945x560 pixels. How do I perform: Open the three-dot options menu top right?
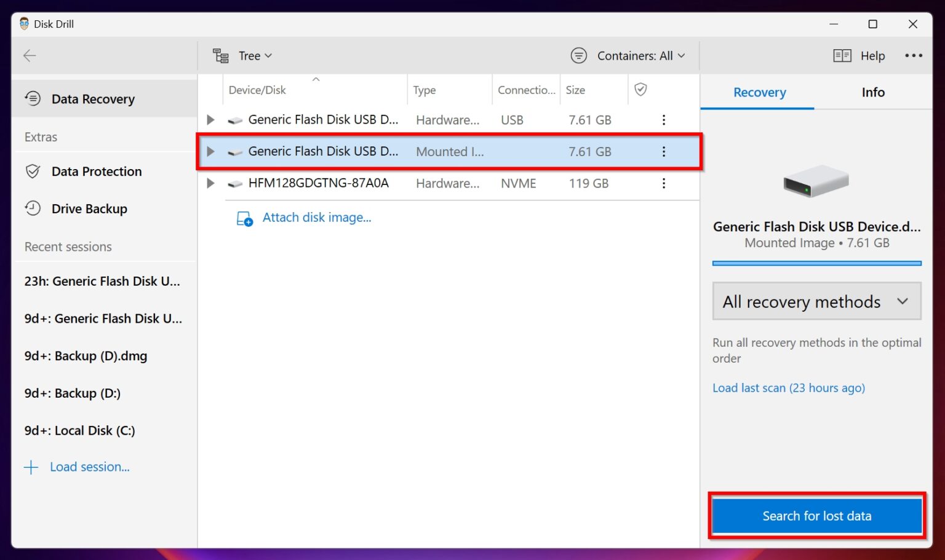coord(914,55)
